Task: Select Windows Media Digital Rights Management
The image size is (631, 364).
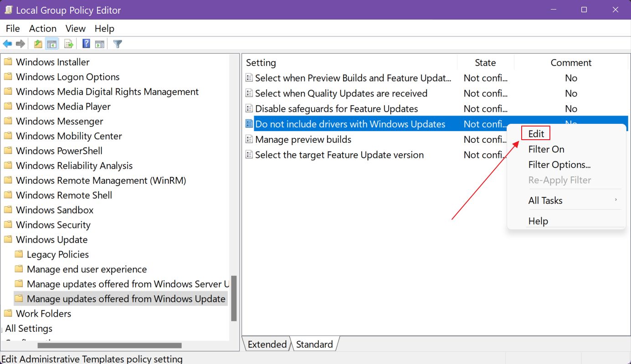Action: point(107,91)
